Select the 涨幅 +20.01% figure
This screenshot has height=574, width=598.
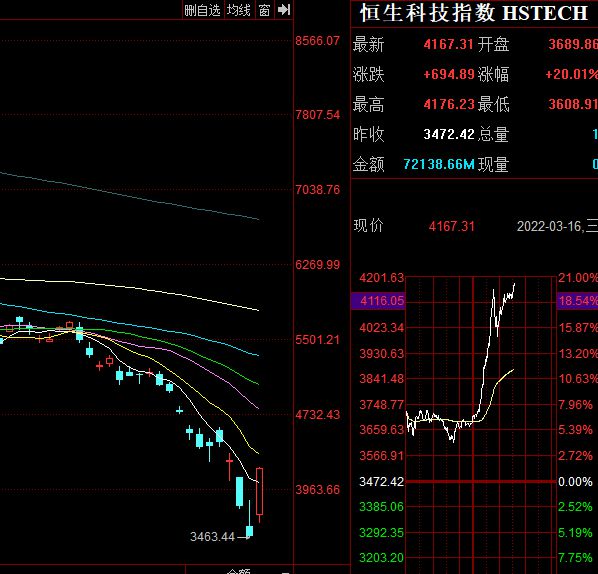tap(572, 74)
